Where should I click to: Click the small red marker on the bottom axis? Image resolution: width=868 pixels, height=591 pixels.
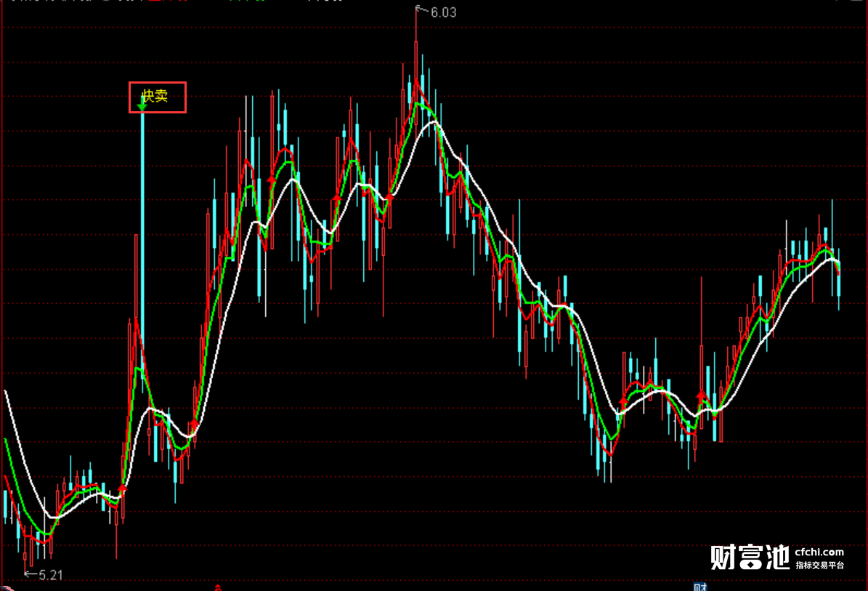[218, 587]
